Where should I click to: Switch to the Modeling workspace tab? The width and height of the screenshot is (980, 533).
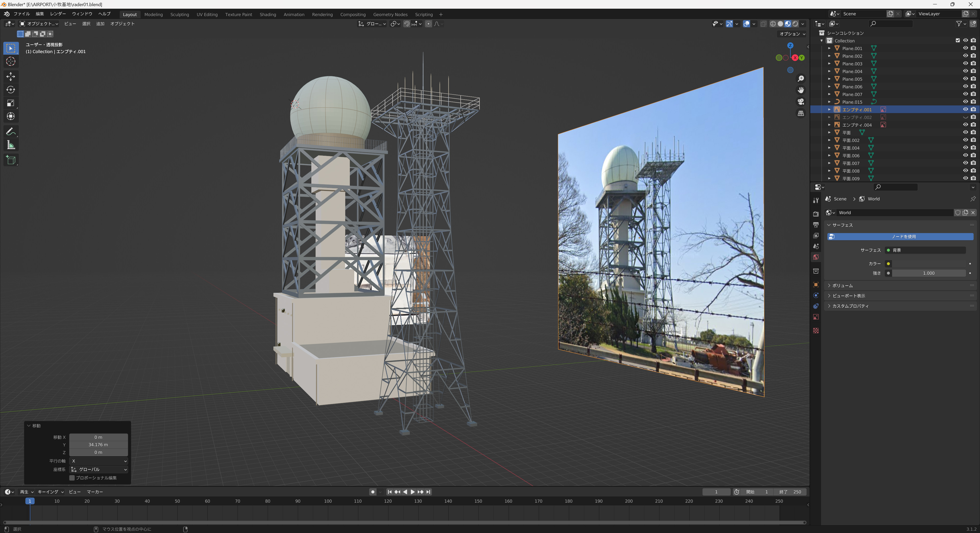[153, 15]
